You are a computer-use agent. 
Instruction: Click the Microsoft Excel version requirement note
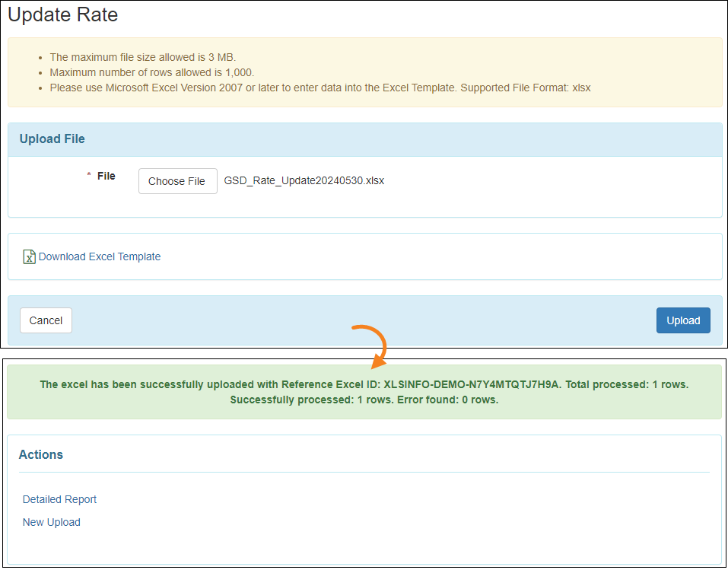pyautogui.click(x=319, y=88)
